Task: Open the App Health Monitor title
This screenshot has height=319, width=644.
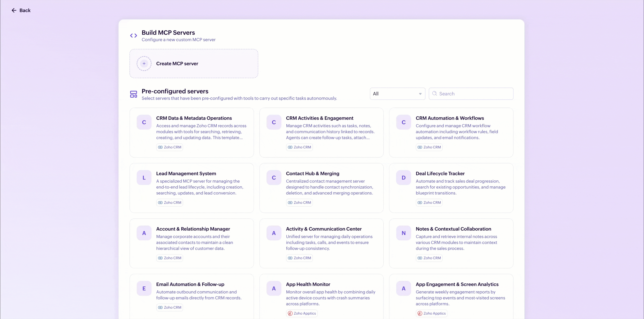Action: (308, 284)
